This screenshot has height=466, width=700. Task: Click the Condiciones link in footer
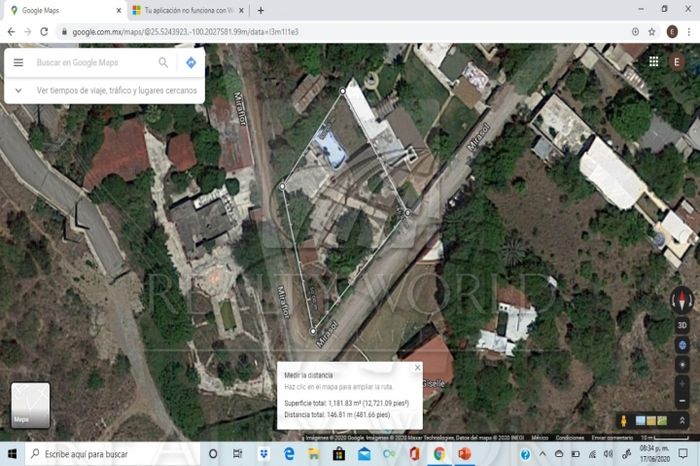pyautogui.click(x=569, y=437)
